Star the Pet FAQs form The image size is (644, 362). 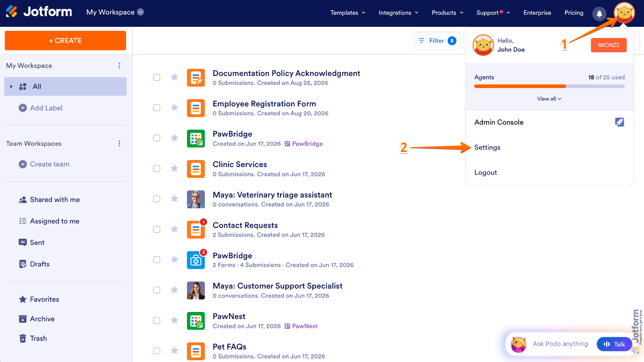point(174,350)
